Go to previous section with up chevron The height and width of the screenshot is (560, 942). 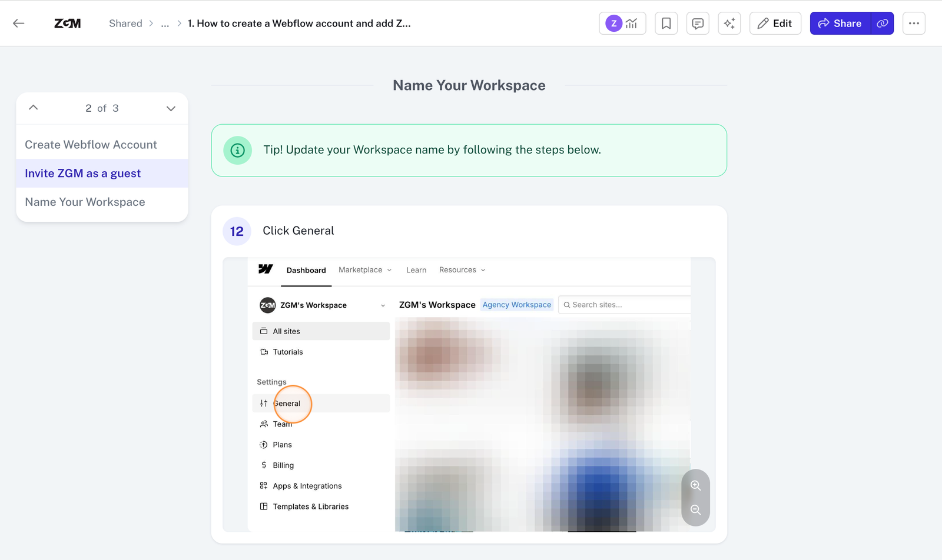[34, 108]
